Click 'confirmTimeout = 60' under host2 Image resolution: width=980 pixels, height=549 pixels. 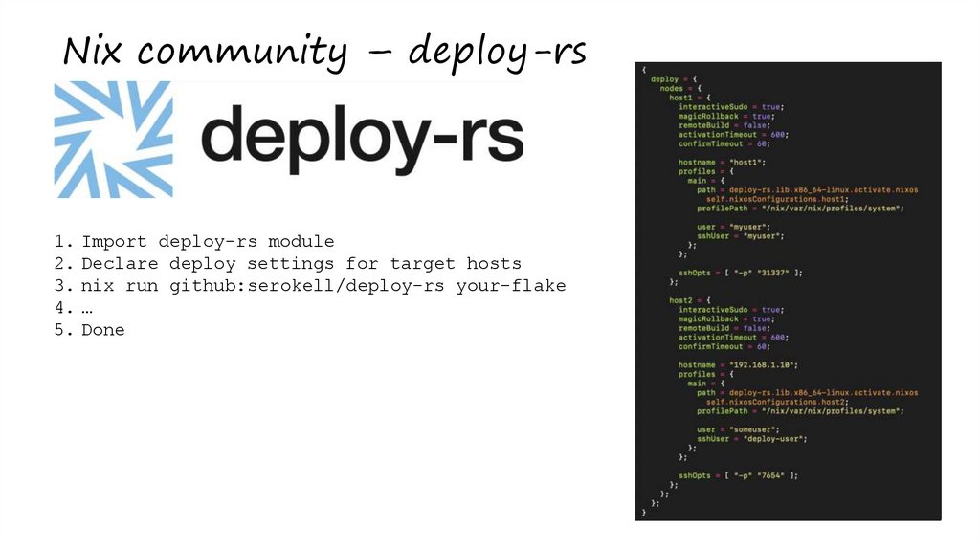[724, 346]
